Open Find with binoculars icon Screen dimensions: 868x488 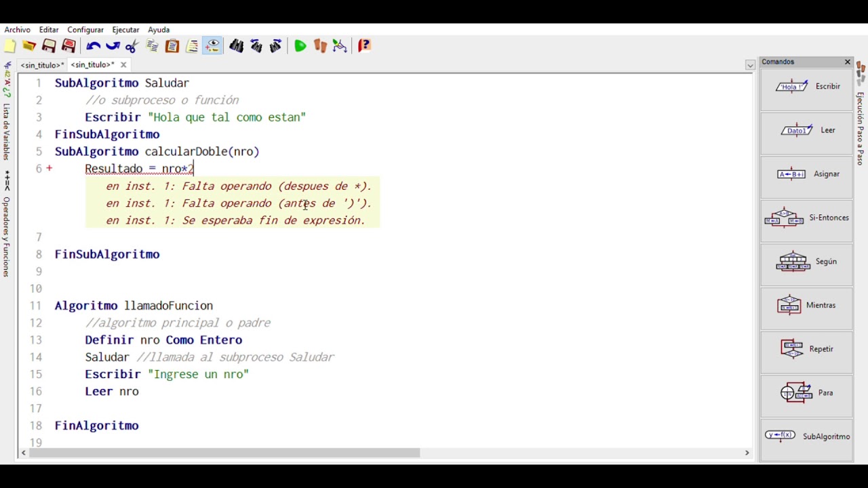click(x=236, y=46)
